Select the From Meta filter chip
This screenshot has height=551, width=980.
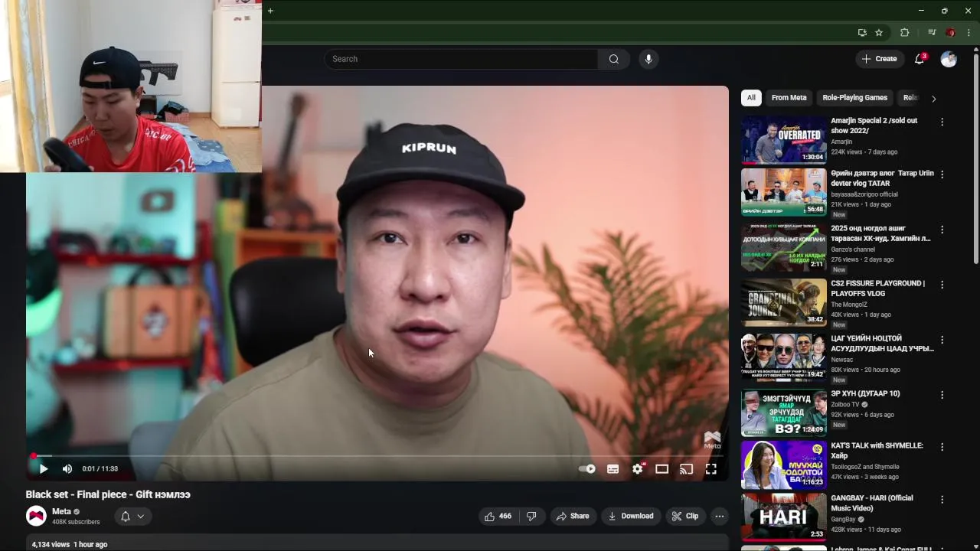789,98
